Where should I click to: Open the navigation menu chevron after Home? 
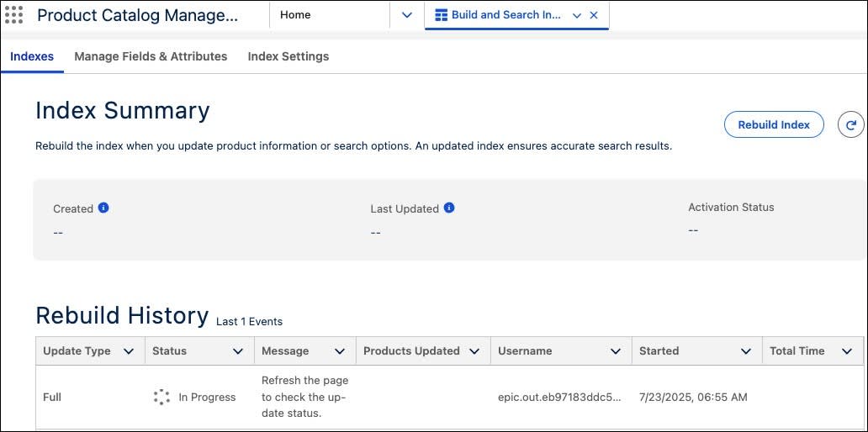click(407, 15)
